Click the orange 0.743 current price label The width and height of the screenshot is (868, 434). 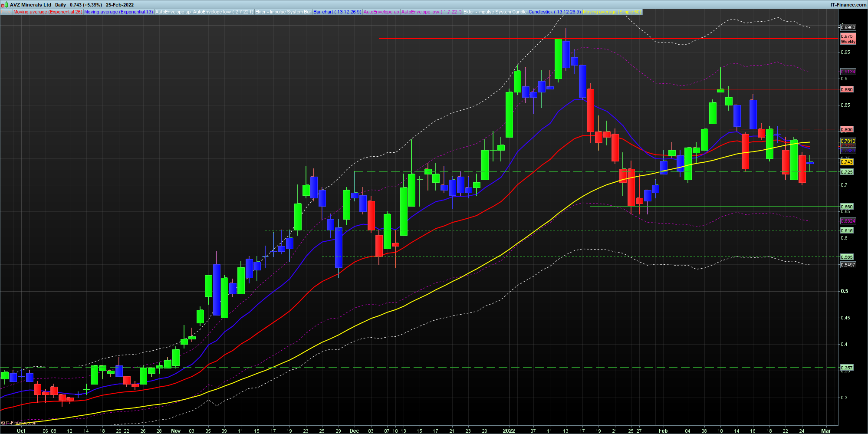[847, 162]
